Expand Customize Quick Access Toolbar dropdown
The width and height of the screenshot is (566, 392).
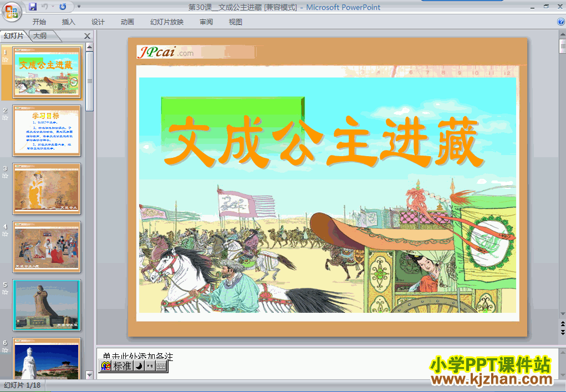tap(79, 7)
